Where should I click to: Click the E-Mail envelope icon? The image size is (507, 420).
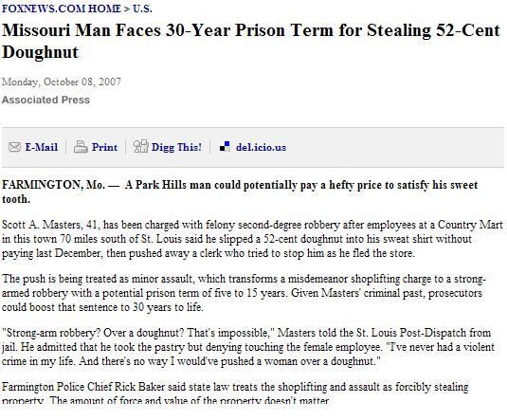tap(14, 147)
